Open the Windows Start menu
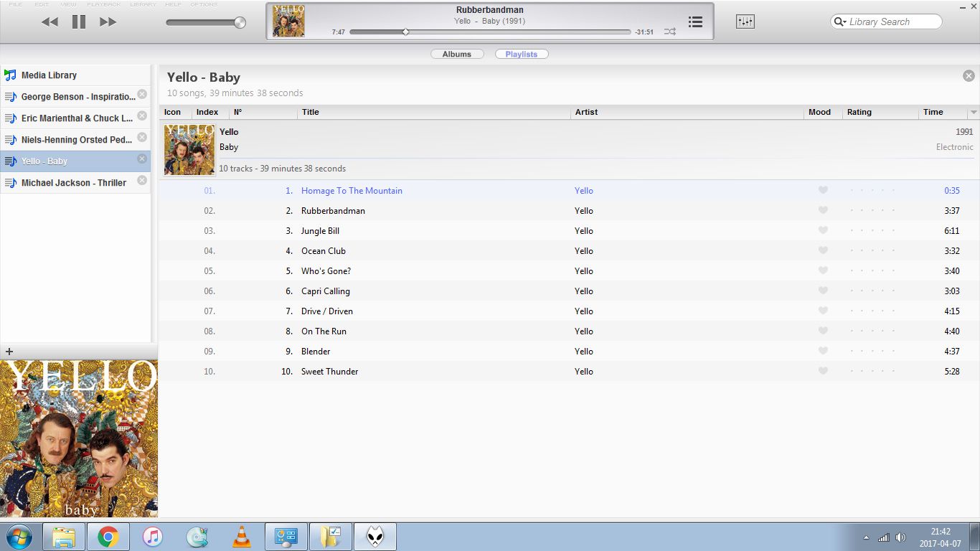The image size is (980, 551). click(x=18, y=537)
